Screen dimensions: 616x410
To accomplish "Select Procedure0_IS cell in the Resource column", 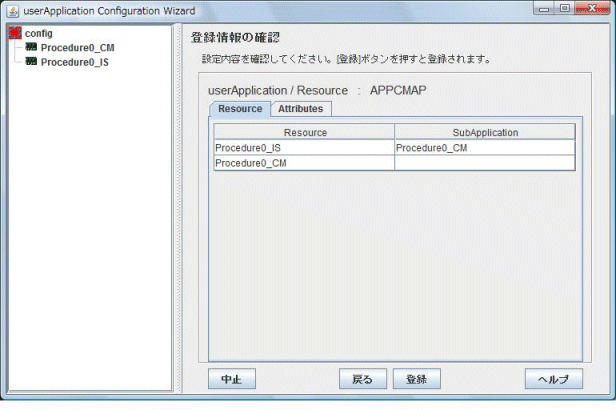I will point(304,148).
